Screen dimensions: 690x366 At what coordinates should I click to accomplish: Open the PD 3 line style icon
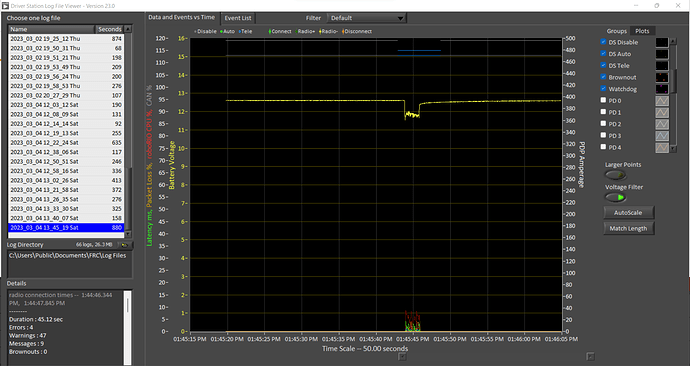tap(662, 136)
